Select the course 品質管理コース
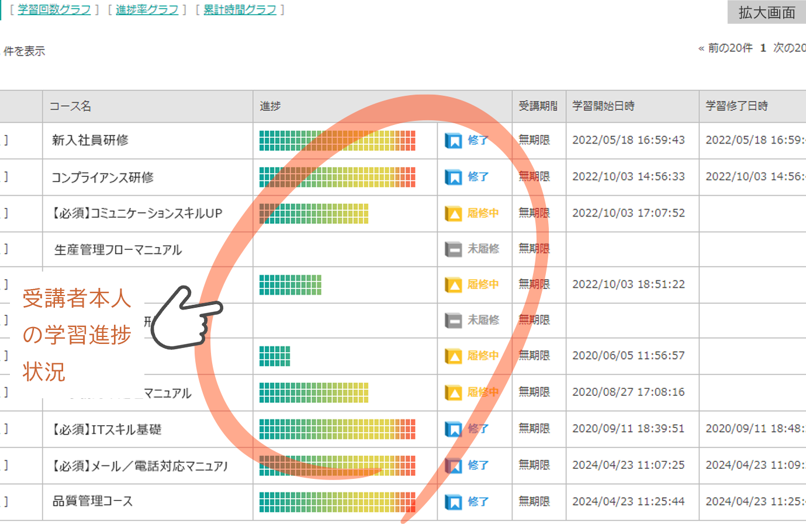Viewport: 806px width, 532px height. click(x=92, y=501)
